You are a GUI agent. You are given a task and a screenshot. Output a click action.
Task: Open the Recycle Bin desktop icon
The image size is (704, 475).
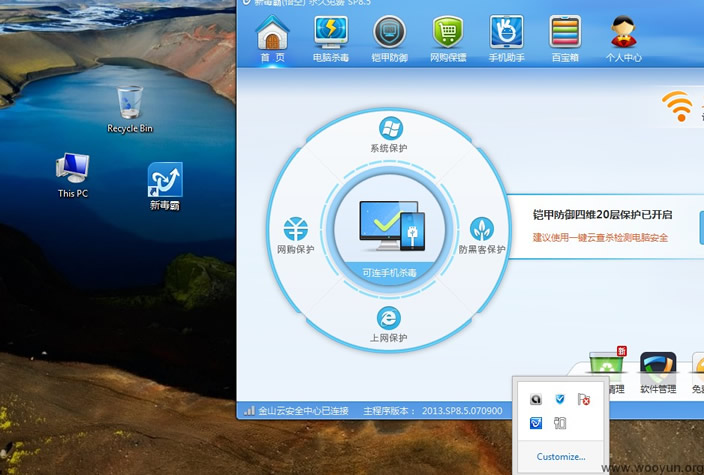click(x=130, y=108)
